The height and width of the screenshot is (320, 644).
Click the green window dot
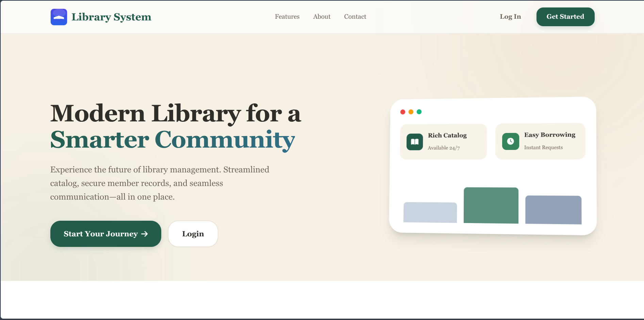(419, 112)
